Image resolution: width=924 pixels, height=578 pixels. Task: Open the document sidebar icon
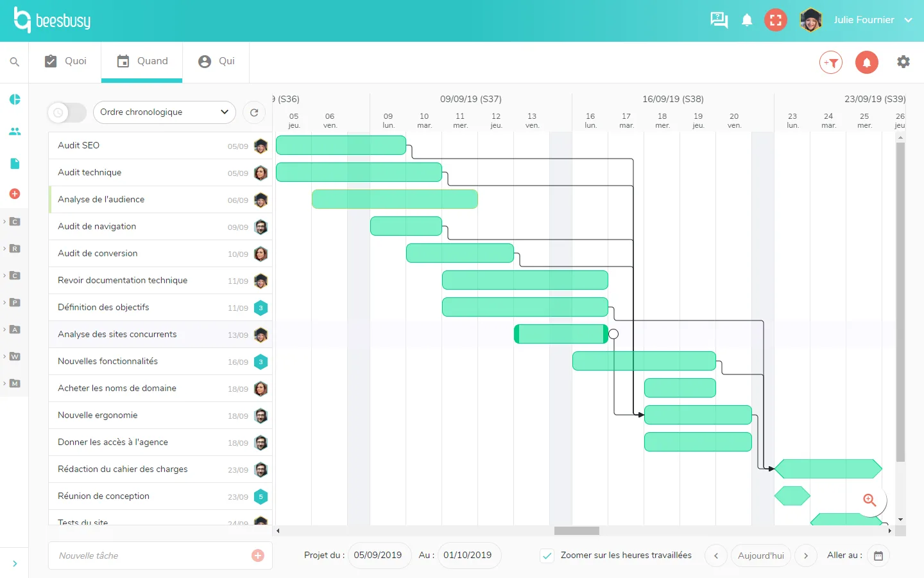[x=15, y=164]
